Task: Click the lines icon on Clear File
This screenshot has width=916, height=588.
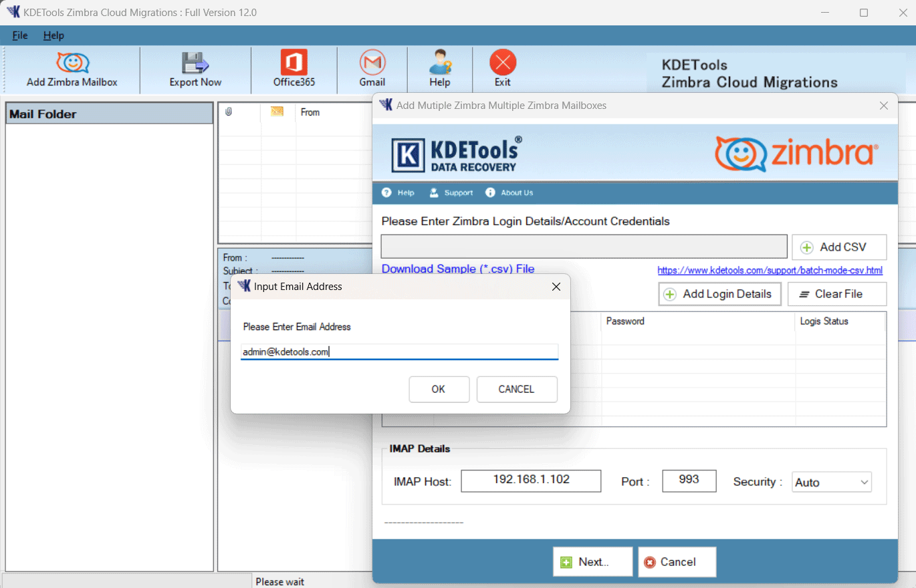Action: coord(804,294)
